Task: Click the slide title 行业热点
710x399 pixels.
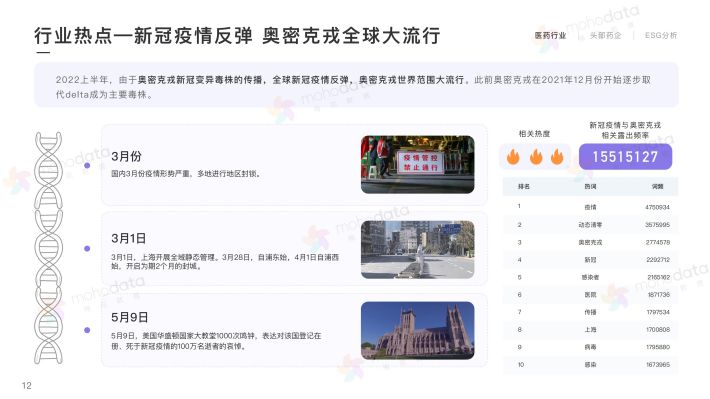Action: click(x=73, y=36)
